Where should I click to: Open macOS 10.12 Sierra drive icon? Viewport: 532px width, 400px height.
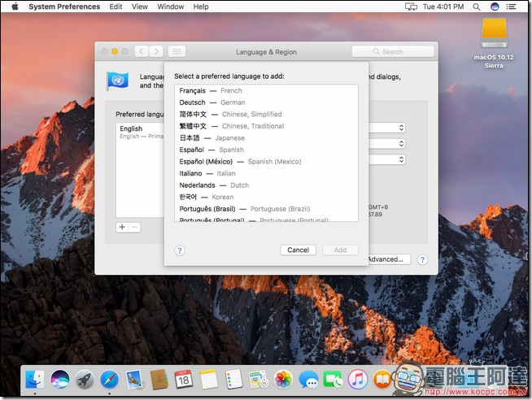pyautogui.click(x=494, y=33)
